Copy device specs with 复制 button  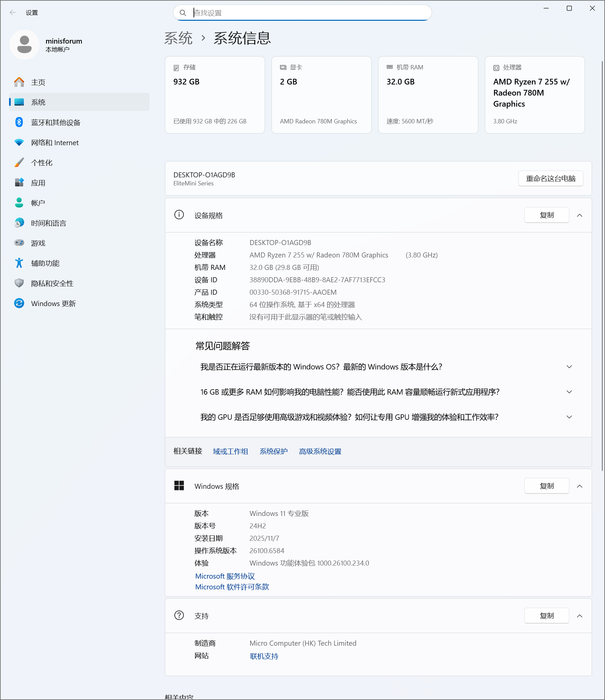tap(546, 215)
